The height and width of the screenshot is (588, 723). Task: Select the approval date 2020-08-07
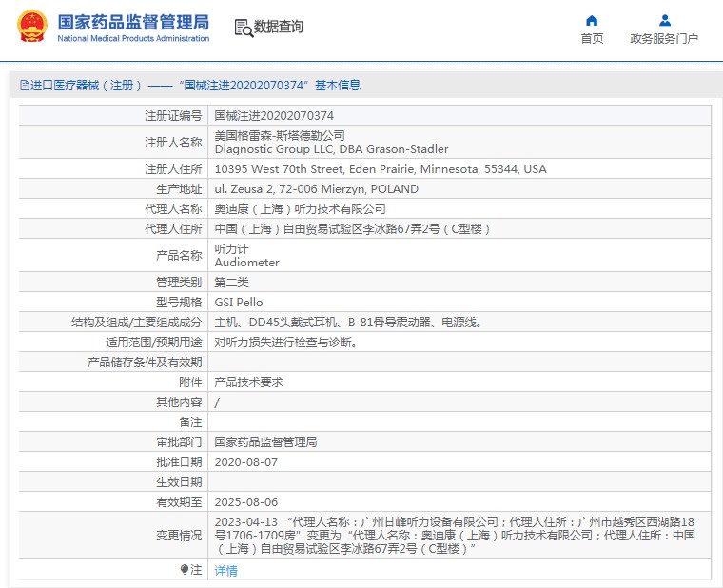(245, 461)
